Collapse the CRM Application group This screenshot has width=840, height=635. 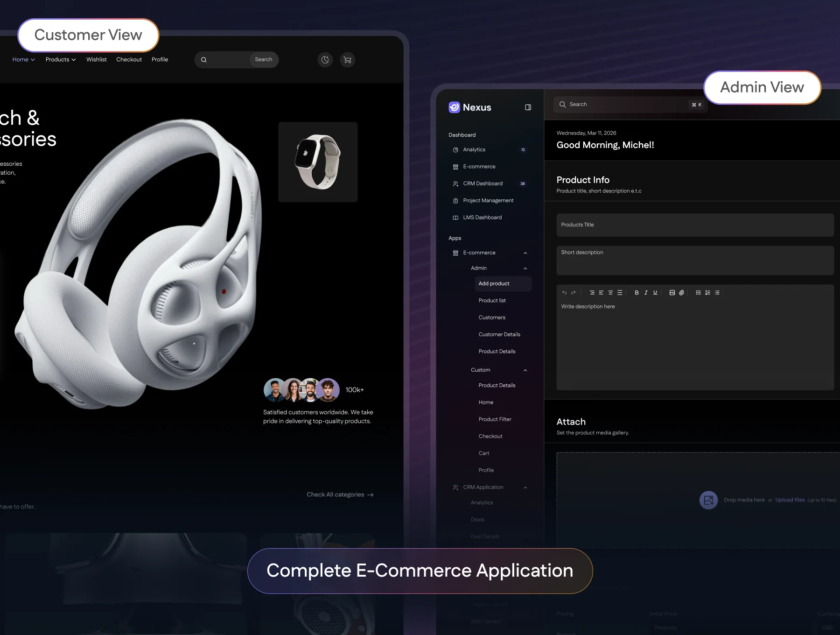point(525,487)
